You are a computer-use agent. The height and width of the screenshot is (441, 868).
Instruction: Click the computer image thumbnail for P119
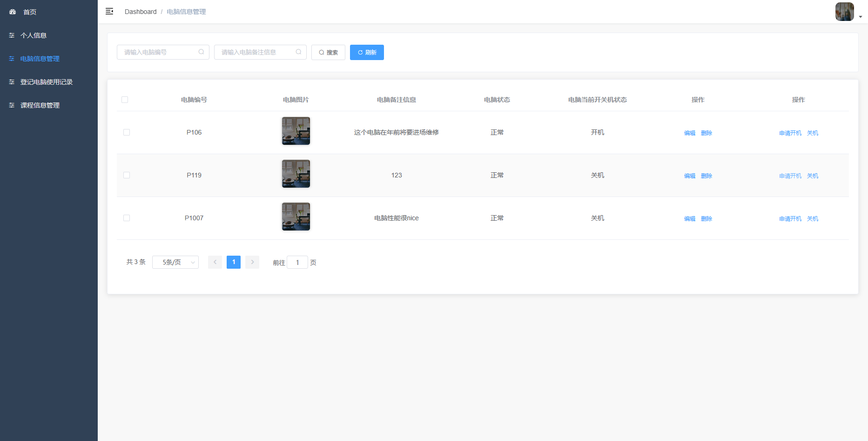point(296,174)
